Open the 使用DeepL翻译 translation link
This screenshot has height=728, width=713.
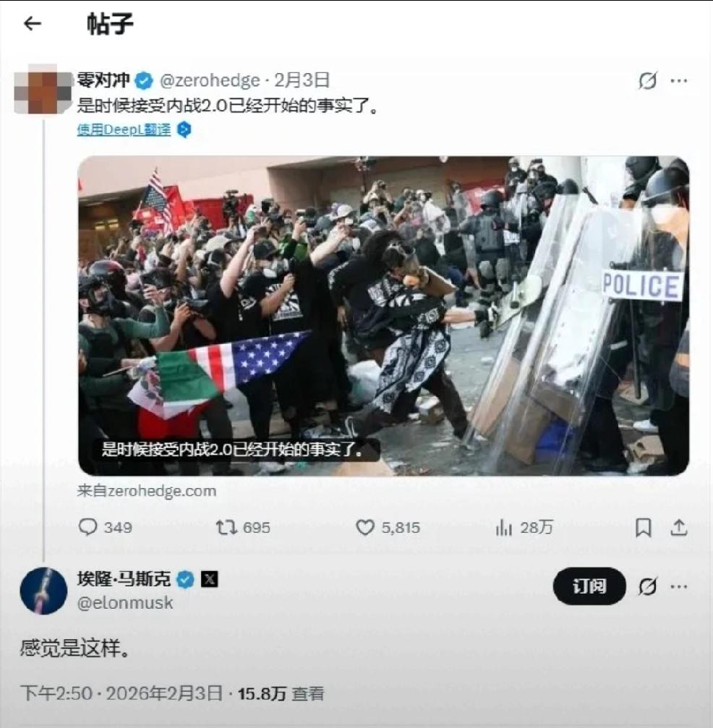tap(124, 129)
